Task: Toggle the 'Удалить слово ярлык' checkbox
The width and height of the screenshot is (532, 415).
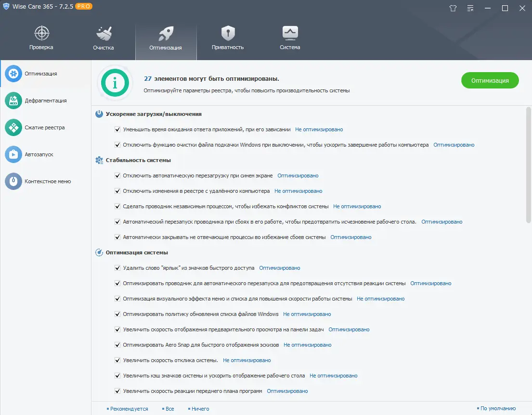Action: (117, 268)
